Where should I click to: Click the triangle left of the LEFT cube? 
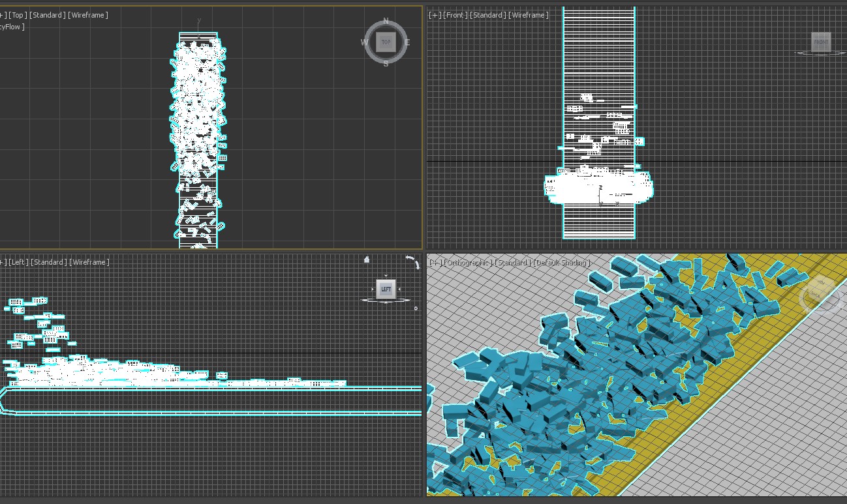[373, 289]
